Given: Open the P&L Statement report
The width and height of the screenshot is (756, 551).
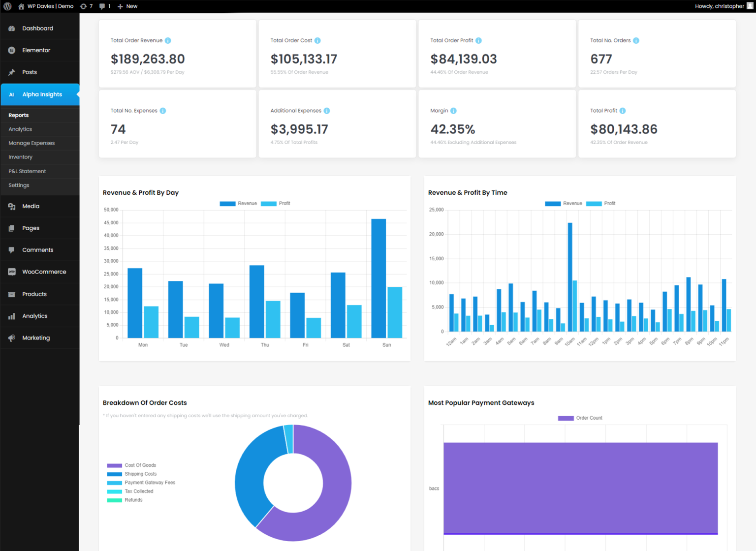Looking at the screenshot, I should 27,171.
